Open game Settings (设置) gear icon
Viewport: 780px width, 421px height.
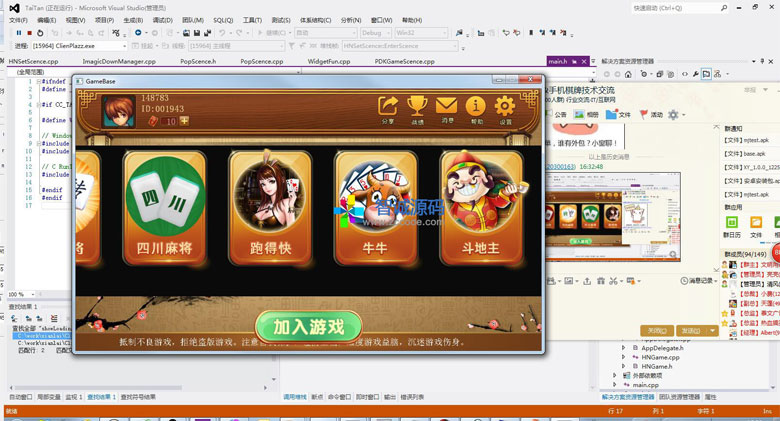click(x=505, y=106)
